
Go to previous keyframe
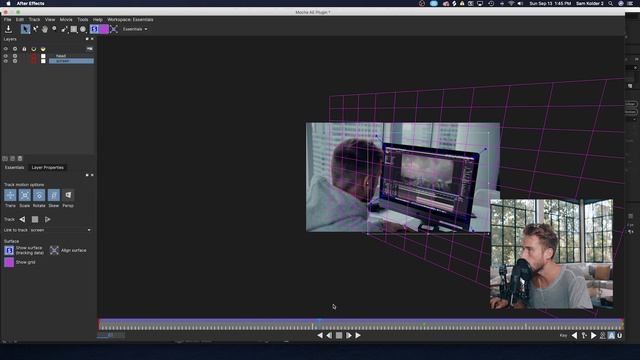coord(574,336)
